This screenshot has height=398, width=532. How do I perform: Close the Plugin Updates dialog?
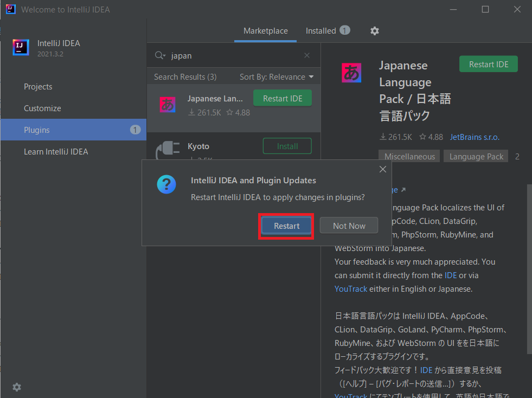(x=383, y=169)
